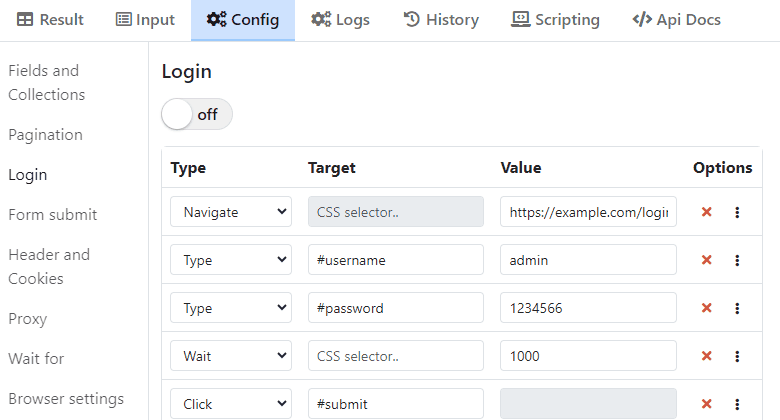
Task: Click the #password target field
Action: (395, 308)
